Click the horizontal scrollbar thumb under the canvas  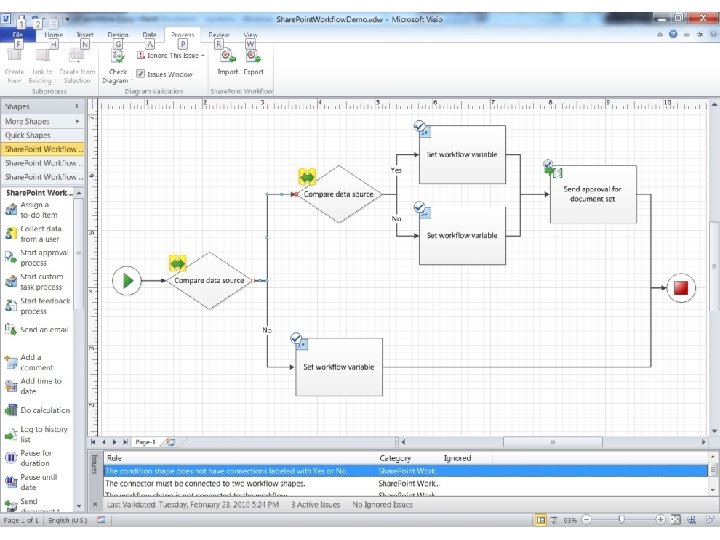coord(553,442)
